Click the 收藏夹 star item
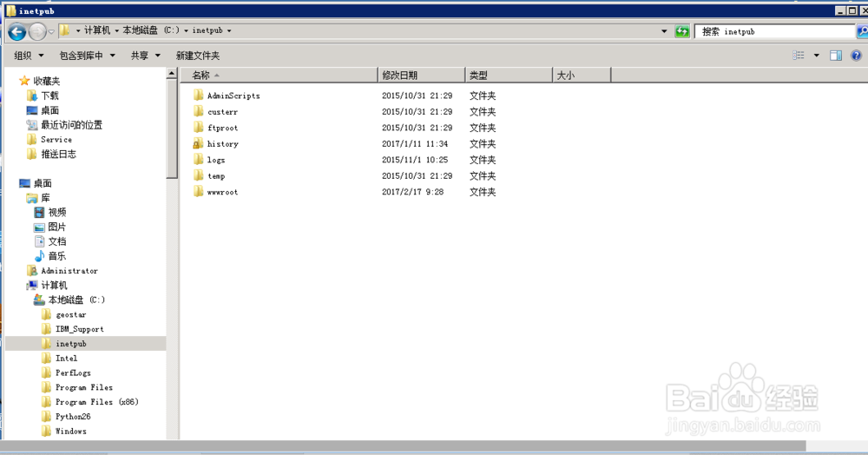This screenshot has width=868, height=455. pyautogui.click(x=40, y=81)
